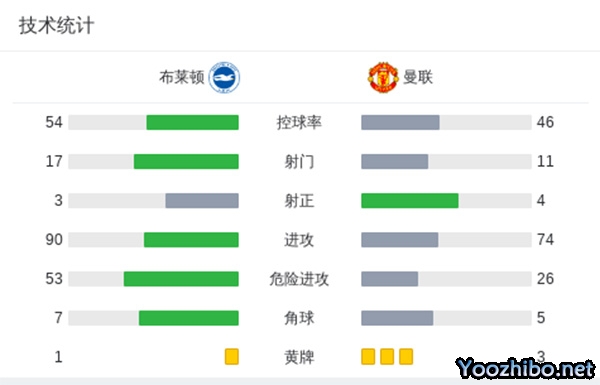Select the 曼联 team name
The height and width of the screenshot is (385, 600).
(418, 77)
